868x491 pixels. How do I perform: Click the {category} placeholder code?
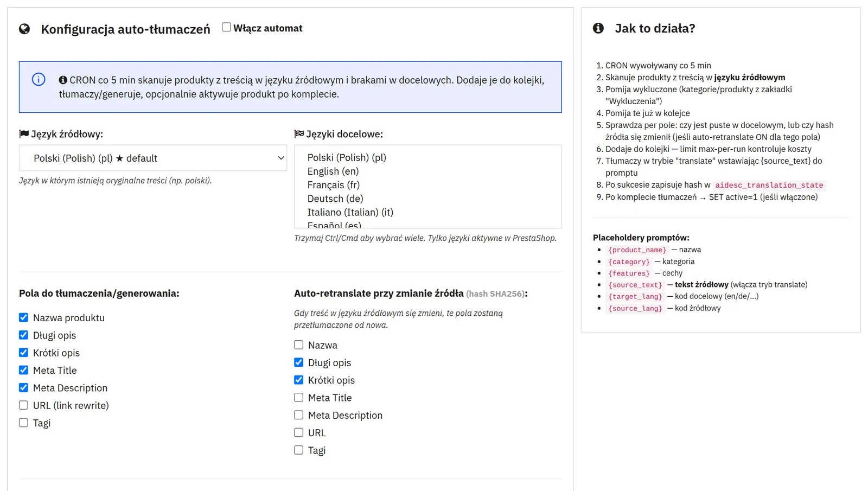click(x=629, y=262)
